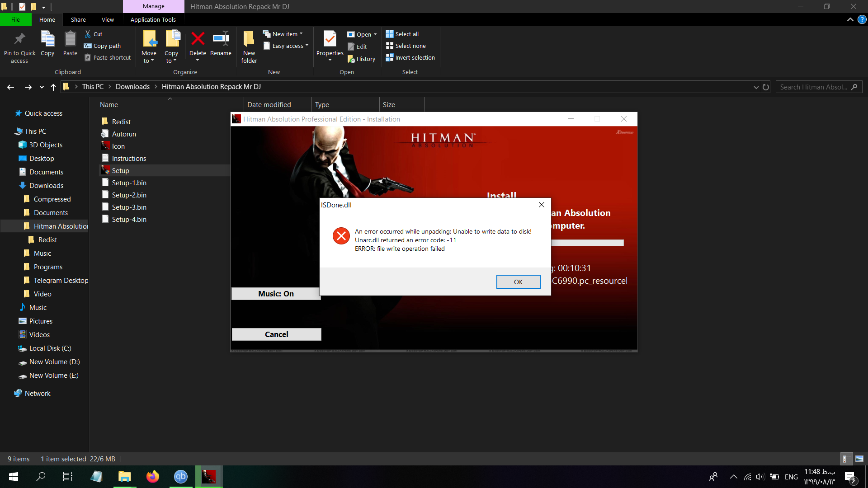The width and height of the screenshot is (868, 488).
Task: Switch to large icons view toggle
Action: pyautogui.click(x=859, y=459)
